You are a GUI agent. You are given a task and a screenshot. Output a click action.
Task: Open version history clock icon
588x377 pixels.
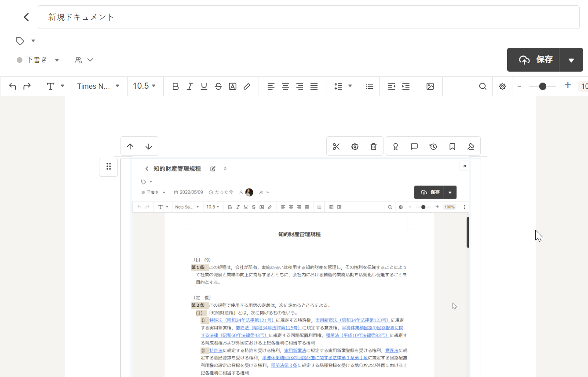click(433, 147)
